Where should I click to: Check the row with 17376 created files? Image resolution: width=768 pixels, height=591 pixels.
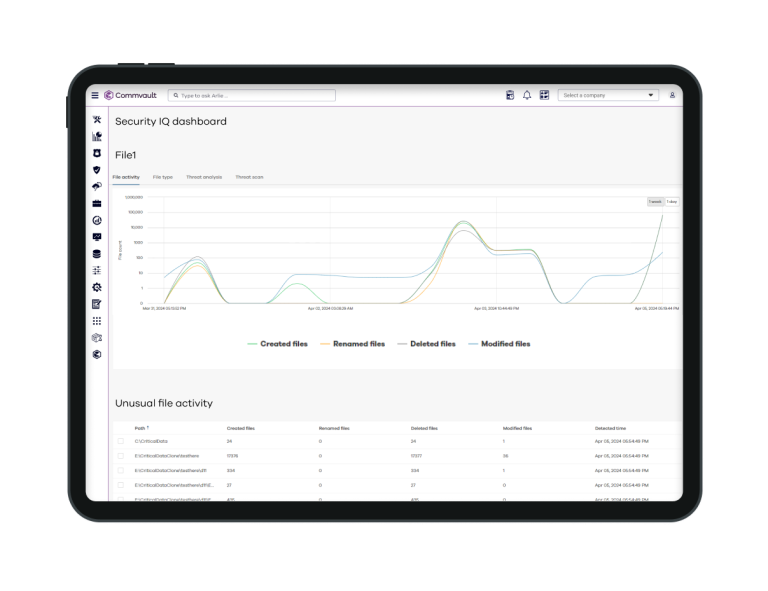click(120, 456)
